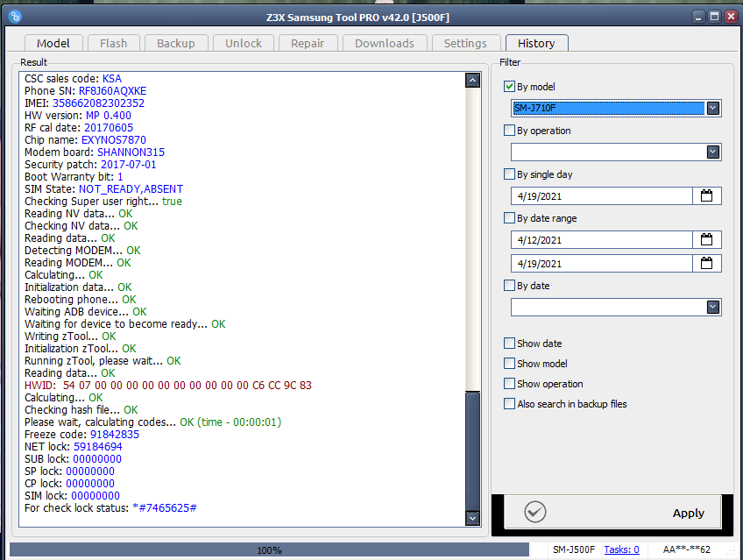
Task: Click the NET lock code 59184694
Action: [x=97, y=446]
